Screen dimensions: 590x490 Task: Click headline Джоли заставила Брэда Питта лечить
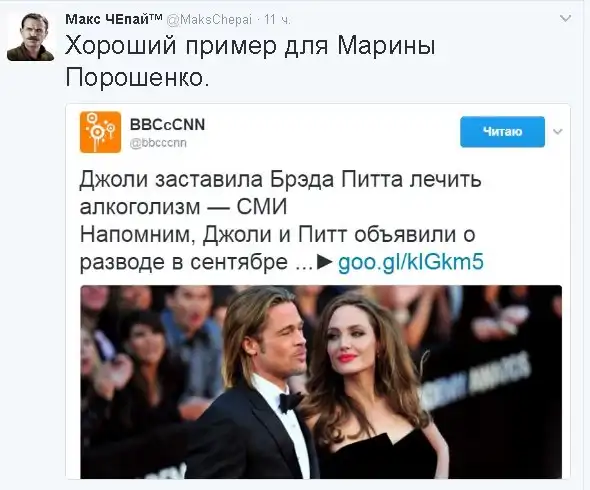click(x=280, y=179)
